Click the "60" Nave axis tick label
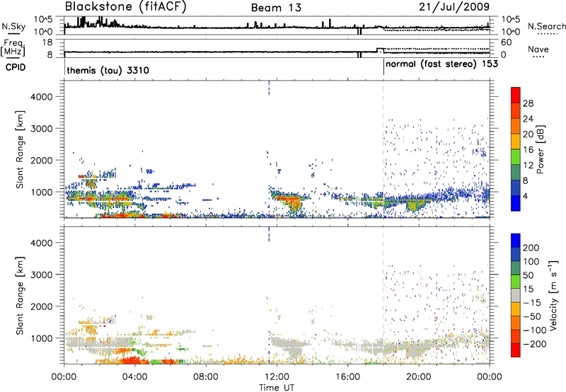Screen dimensions: 566x392 pos(506,42)
